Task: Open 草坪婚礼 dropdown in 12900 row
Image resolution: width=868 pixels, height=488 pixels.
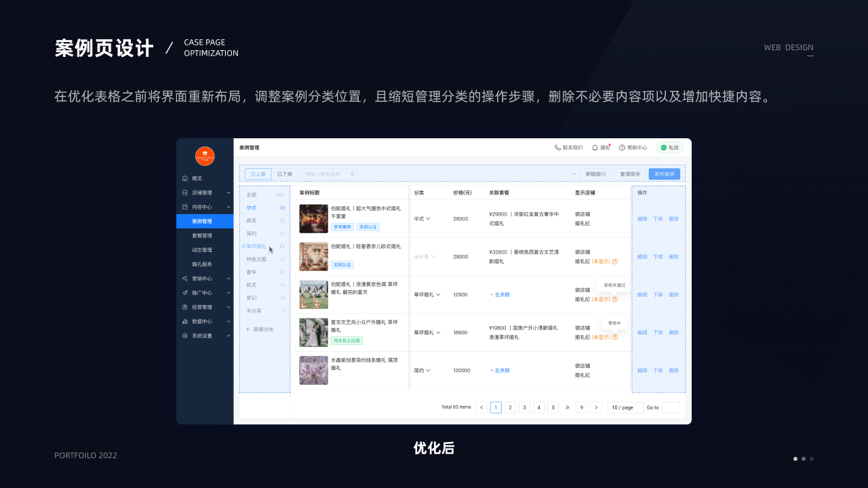Action: pos(427,295)
